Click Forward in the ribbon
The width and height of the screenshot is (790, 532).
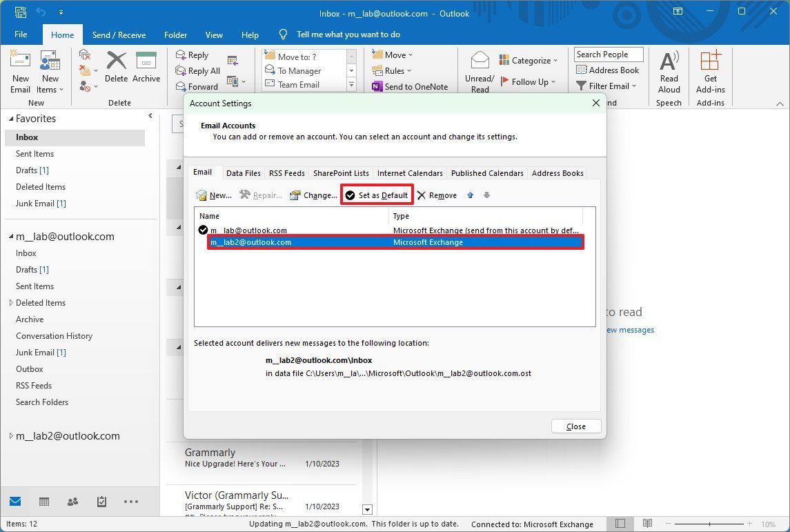(197, 86)
